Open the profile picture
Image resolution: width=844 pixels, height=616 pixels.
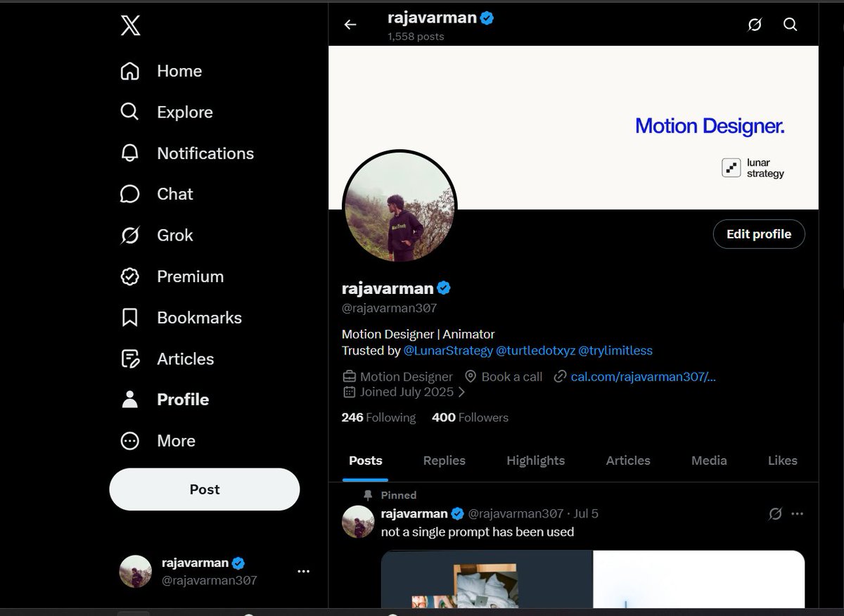point(399,207)
